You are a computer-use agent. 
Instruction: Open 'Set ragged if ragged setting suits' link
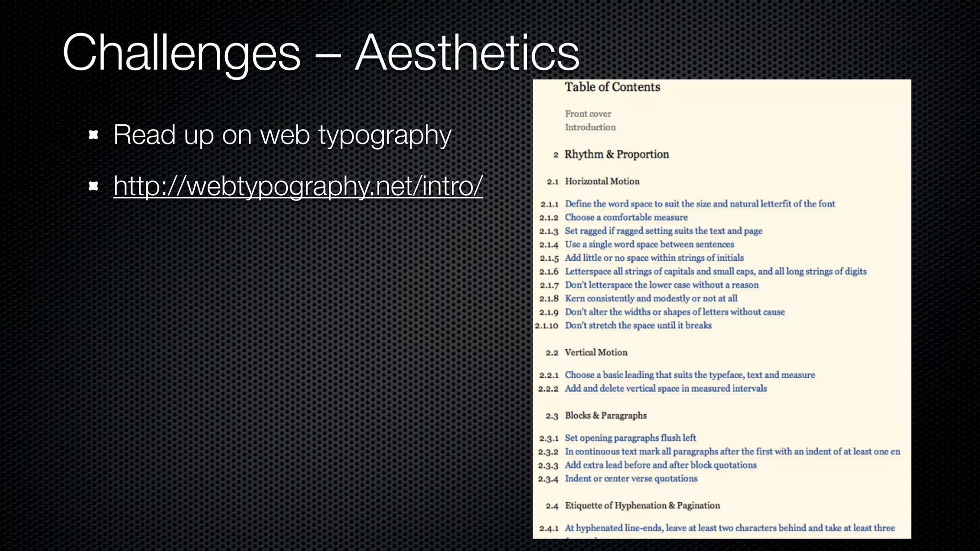pyautogui.click(x=664, y=231)
